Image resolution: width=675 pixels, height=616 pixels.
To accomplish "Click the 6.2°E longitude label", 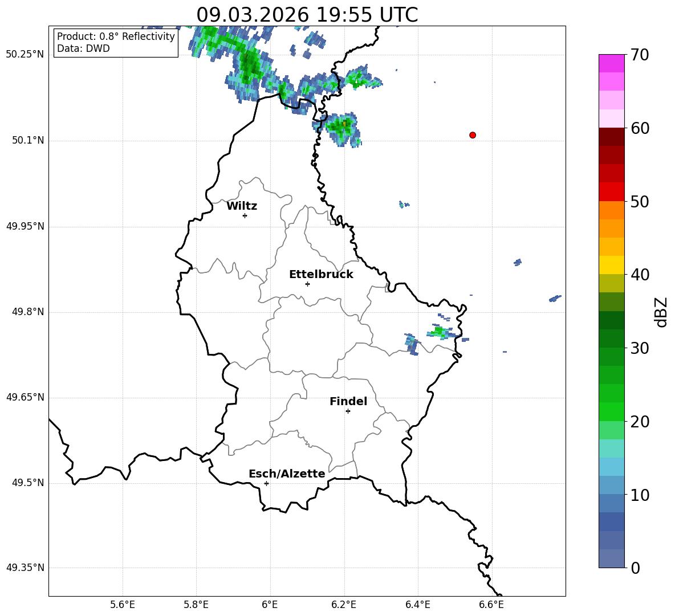I will 344,605.
